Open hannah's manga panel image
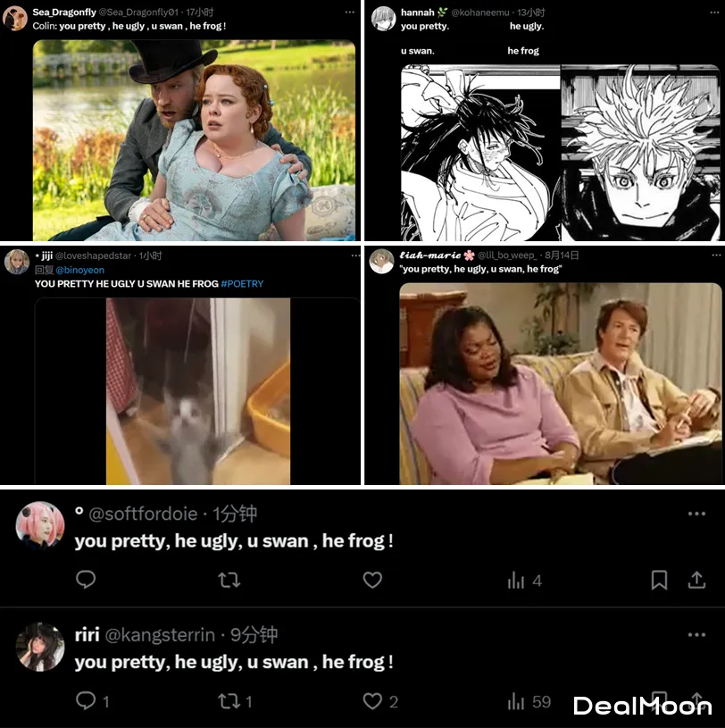725x728 pixels. point(560,153)
